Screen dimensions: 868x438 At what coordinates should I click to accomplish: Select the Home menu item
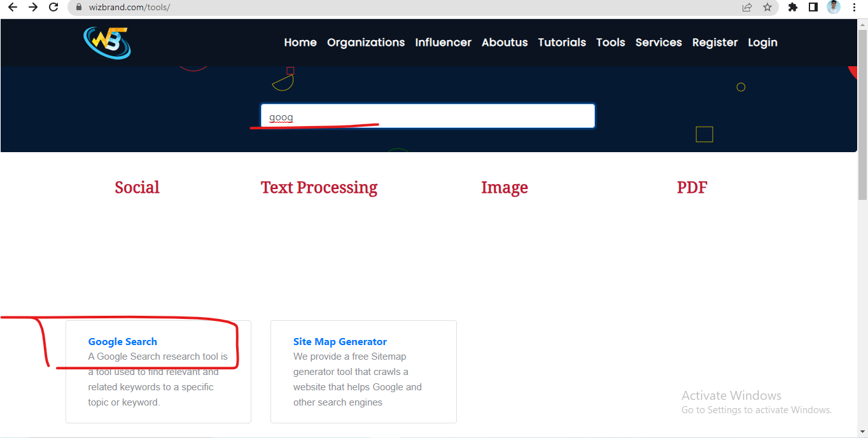click(x=300, y=42)
